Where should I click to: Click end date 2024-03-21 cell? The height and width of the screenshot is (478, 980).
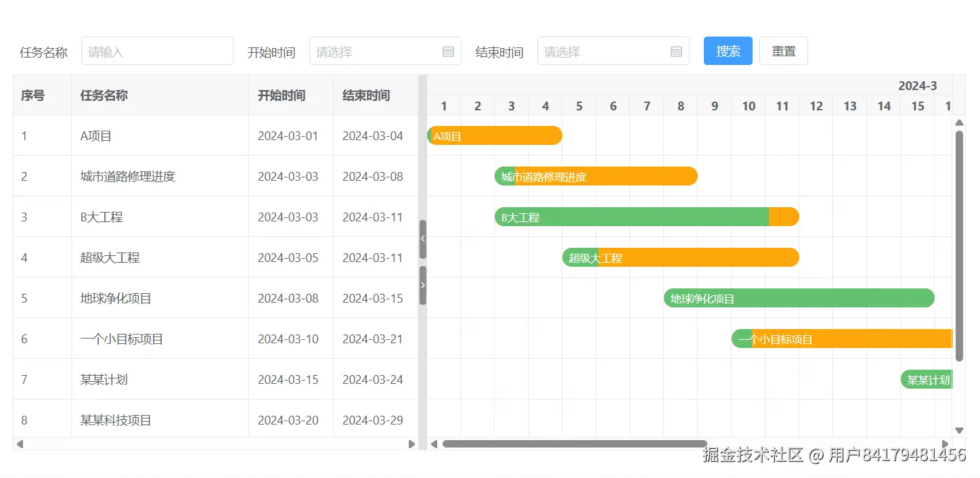(376, 339)
